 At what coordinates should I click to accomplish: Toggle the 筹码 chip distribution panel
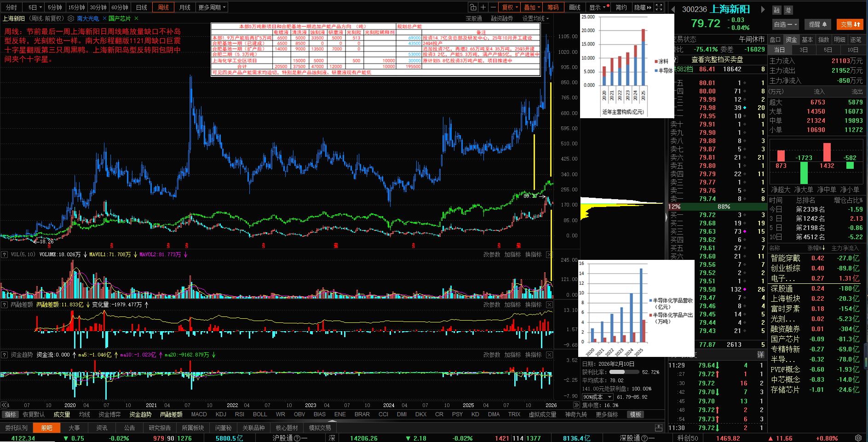(x=553, y=7)
